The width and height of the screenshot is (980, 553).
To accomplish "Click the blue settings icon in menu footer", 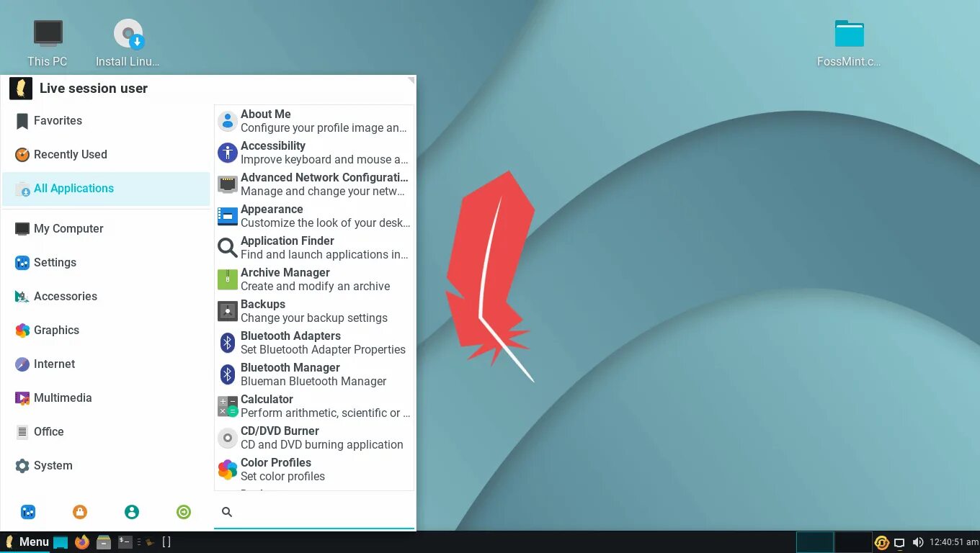I will coord(28,512).
